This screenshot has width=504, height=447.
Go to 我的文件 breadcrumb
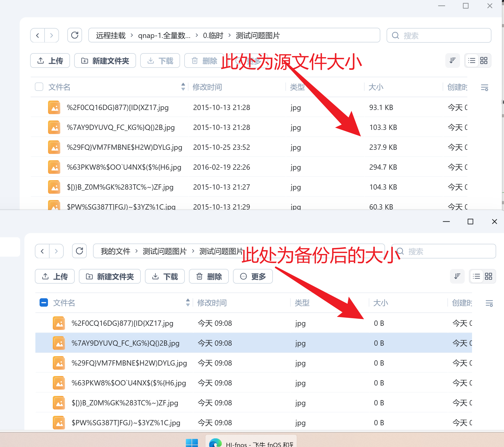pyautogui.click(x=115, y=251)
